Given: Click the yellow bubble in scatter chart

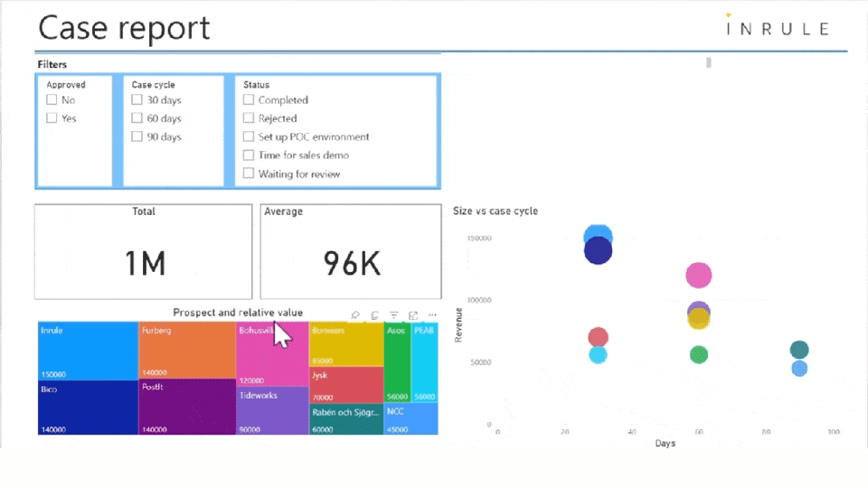Looking at the screenshot, I should (699, 320).
